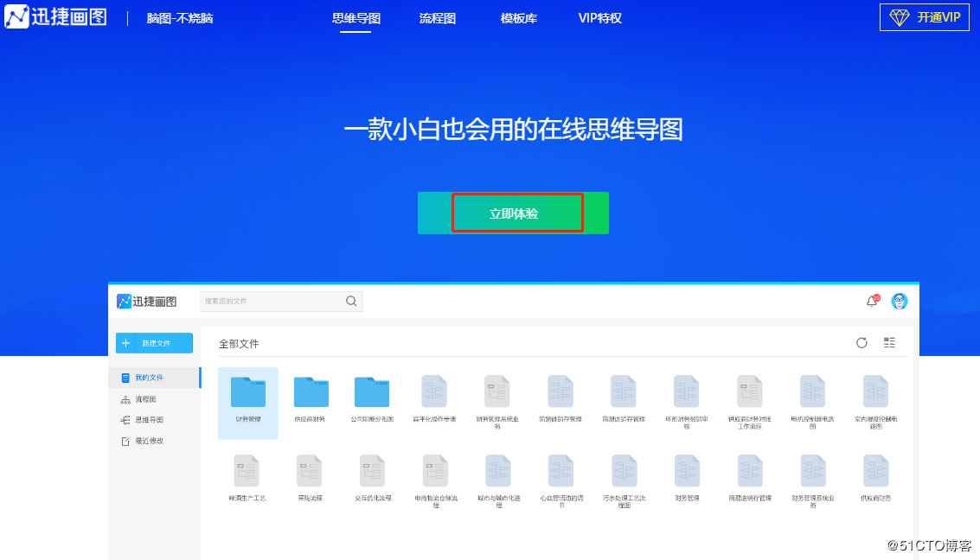The width and height of the screenshot is (980, 560).
Task: Open the 扁平化操作步骤 file
Action: pyautogui.click(x=434, y=399)
